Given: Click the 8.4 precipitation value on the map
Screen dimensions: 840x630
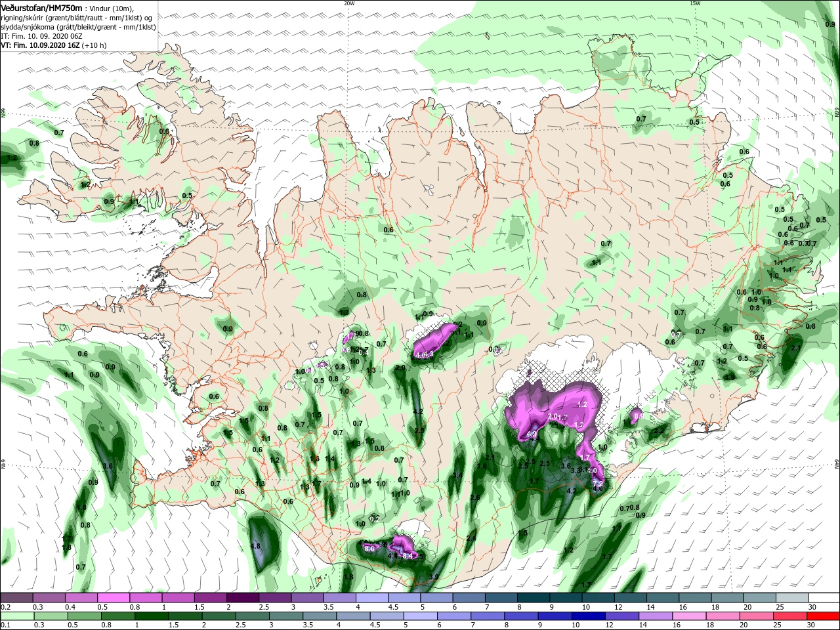Looking at the screenshot, I should tap(408, 556).
